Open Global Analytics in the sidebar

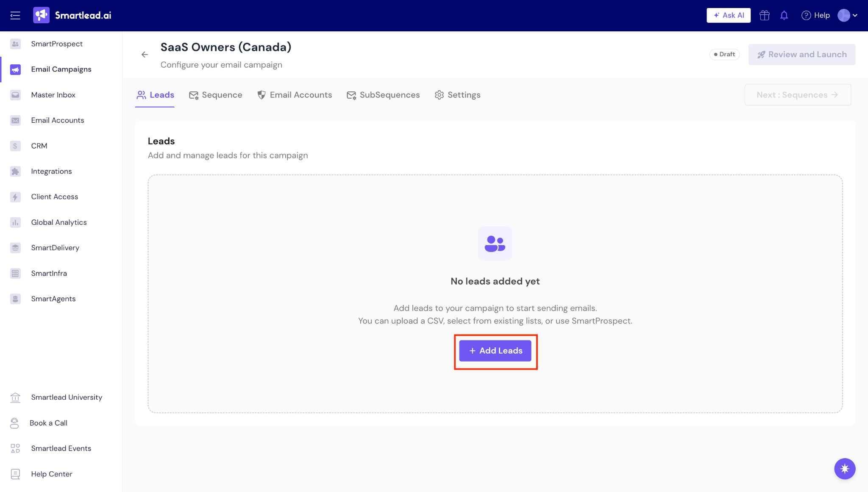pos(58,222)
